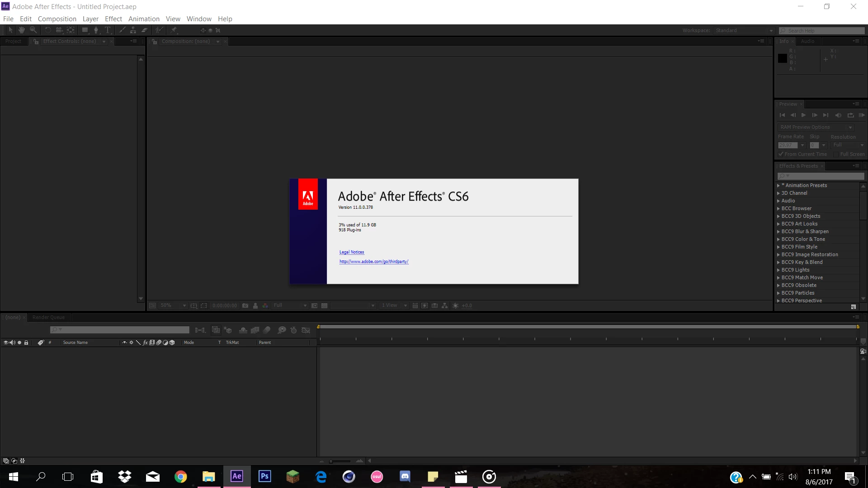
Task: Select the Puppet Pin tool
Action: tap(174, 30)
